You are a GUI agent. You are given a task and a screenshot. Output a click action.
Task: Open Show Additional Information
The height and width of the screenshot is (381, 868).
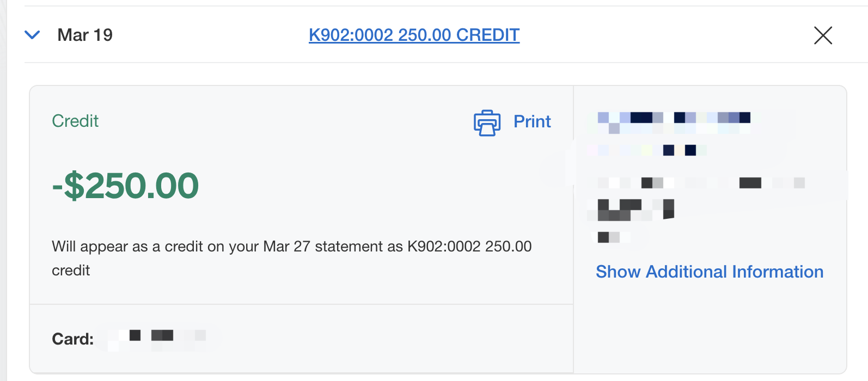click(x=710, y=272)
